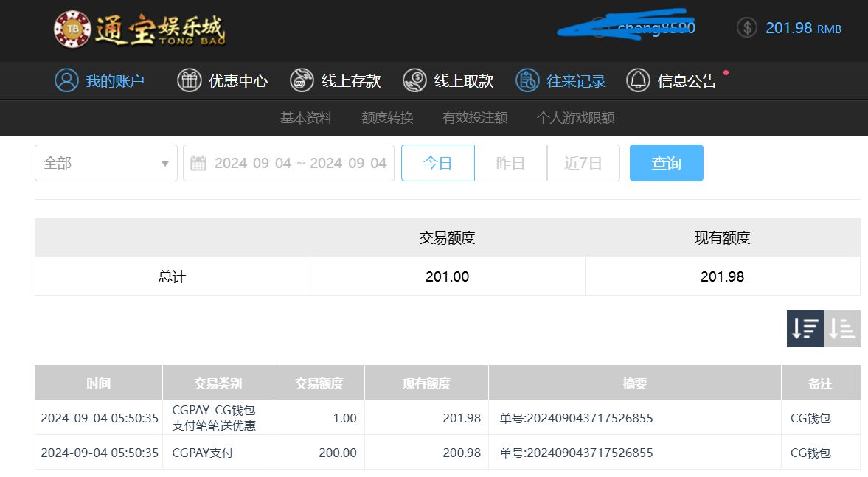Screen dimensions: 868x477
Task: Open the 我的账户 menu
Action: 114,81
